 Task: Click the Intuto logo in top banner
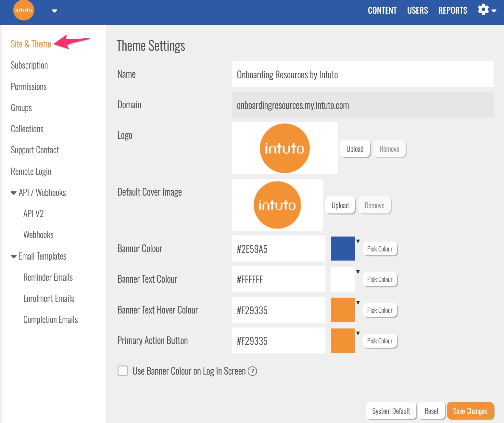pyautogui.click(x=24, y=10)
